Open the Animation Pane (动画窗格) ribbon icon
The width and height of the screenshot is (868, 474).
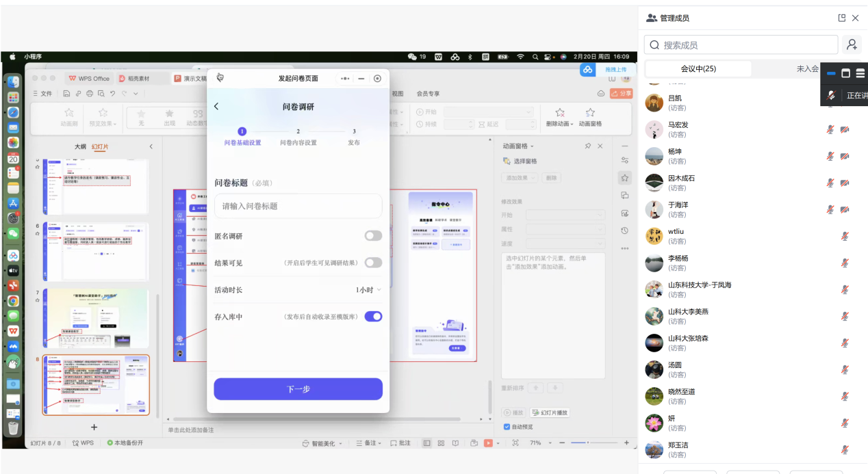[589, 117]
